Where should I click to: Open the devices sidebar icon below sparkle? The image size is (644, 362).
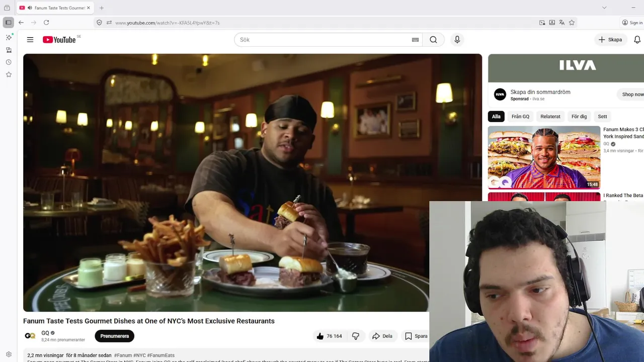(x=9, y=50)
